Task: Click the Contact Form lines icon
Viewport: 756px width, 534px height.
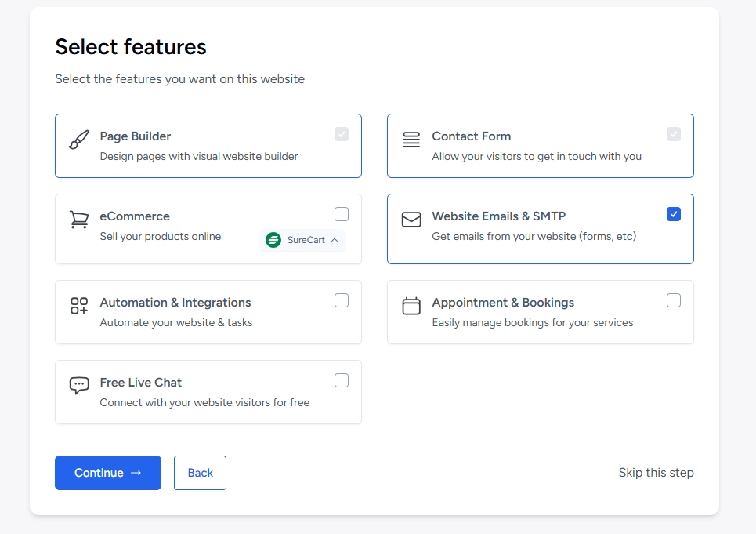Action: tap(411, 140)
